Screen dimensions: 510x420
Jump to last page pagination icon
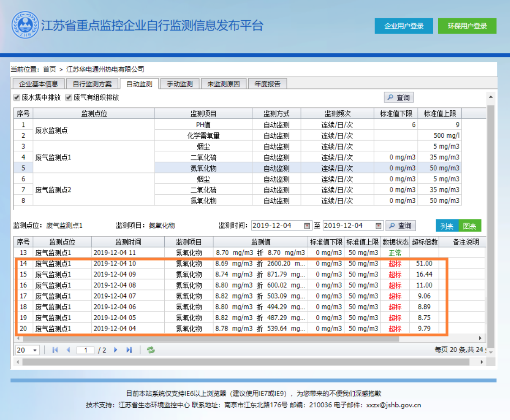(129, 350)
